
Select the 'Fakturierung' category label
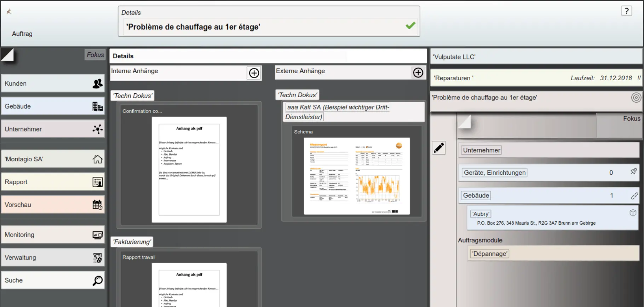[132, 242]
